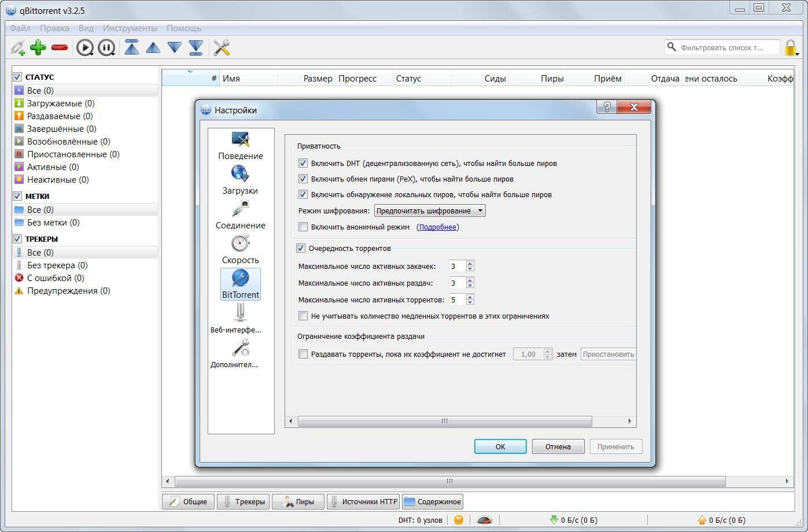Screen dimensions: 808x532
Task: Switch to the Содержимое tab
Action: [x=433, y=501]
